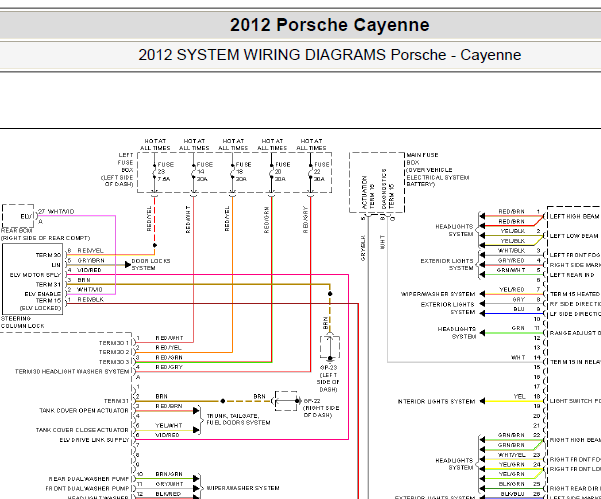Click the 'GRN' wire label at pin 11
The image size is (601, 499).
[x=518, y=328]
